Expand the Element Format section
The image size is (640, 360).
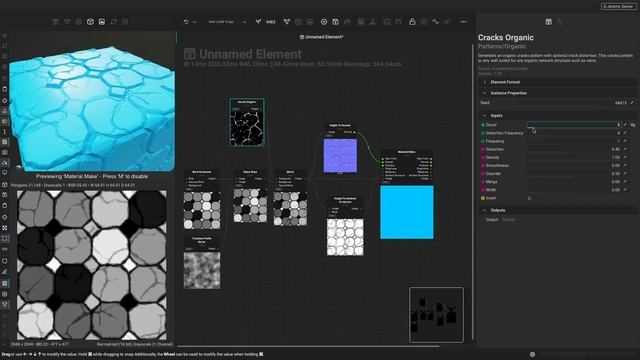tap(556, 82)
